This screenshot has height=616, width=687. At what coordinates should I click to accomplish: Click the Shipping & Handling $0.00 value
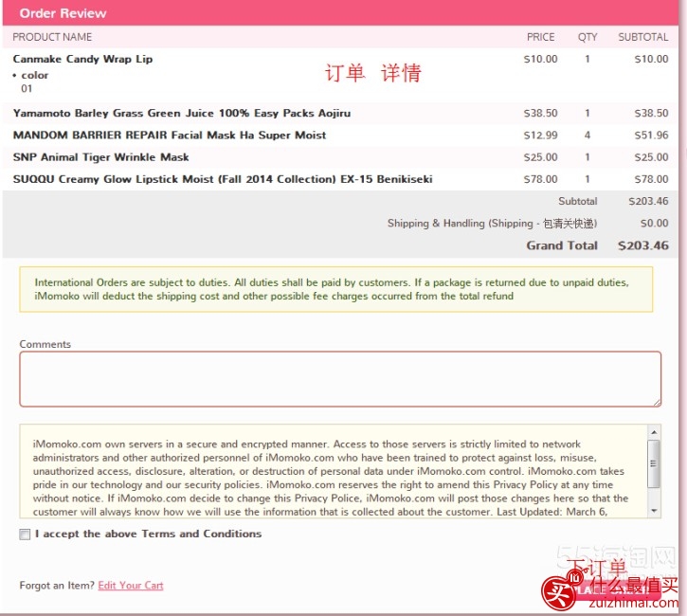(x=654, y=224)
